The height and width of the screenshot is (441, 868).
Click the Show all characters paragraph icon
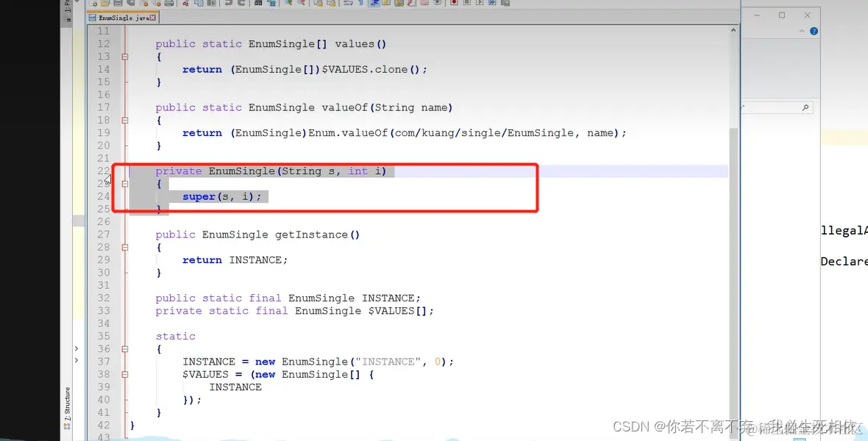point(361,3)
